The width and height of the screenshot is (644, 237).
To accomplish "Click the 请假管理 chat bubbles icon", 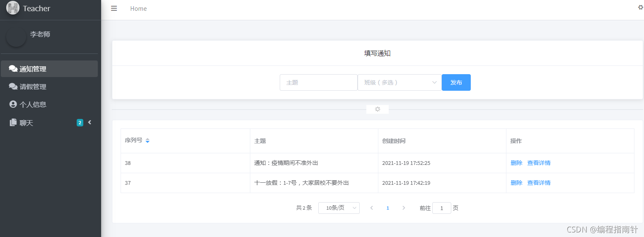I will 13,87.
